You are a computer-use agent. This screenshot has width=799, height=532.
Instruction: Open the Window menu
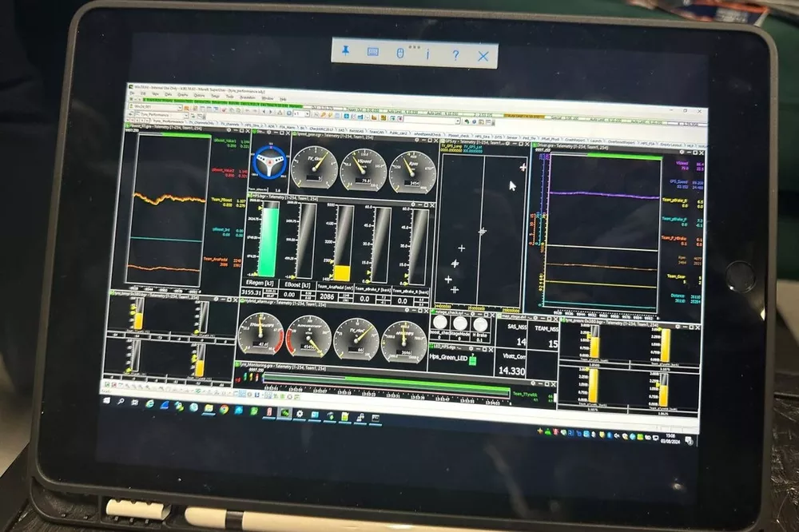(x=267, y=97)
